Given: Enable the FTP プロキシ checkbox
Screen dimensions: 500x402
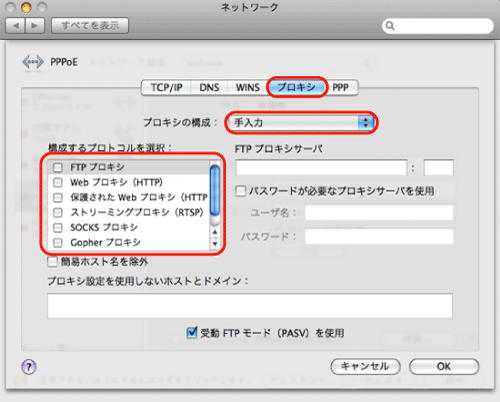Looking at the screenshot, I should click(x=58, y=167).
